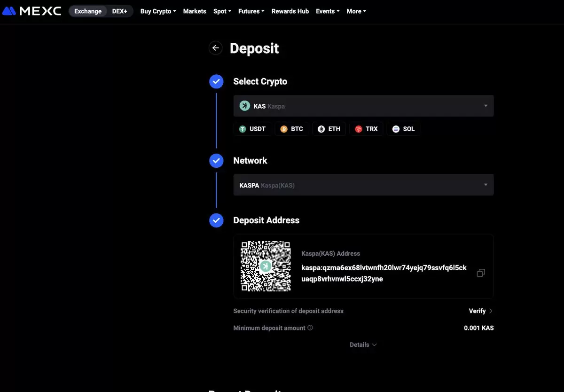Switch to Exchange mode
The height and width of the screenshot is (392, 564).
pos(88,11)
